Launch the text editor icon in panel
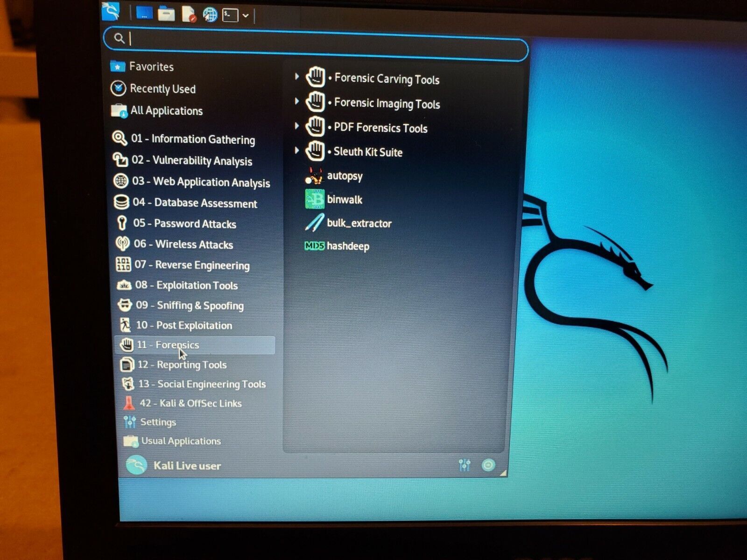The width and height of the screenshot is (747, 560). 189,14
